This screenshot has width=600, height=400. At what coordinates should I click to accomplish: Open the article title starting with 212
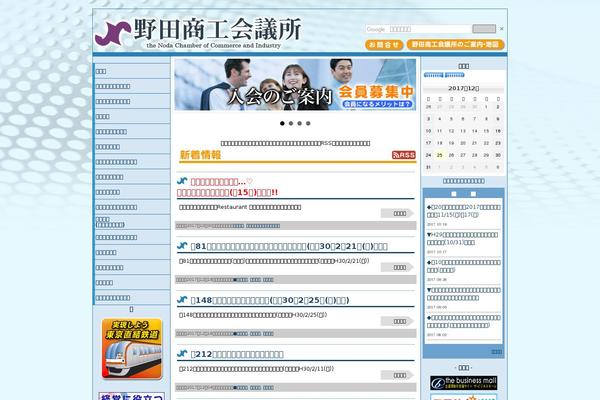pos(237,354)
